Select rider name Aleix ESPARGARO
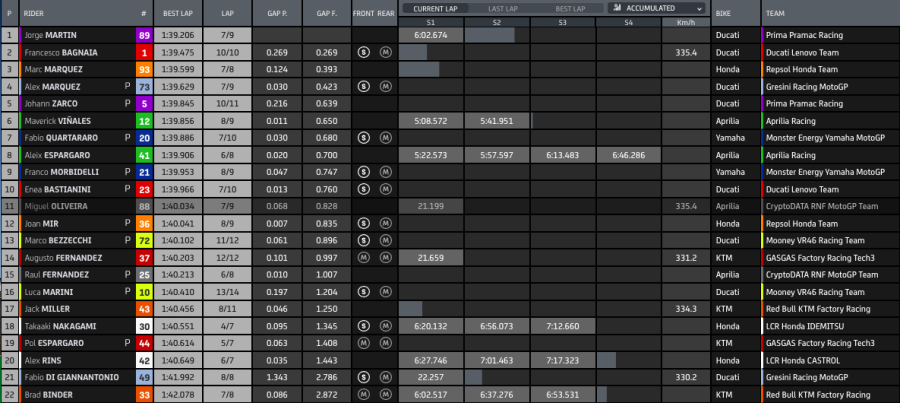 click(x=57, y=155)
